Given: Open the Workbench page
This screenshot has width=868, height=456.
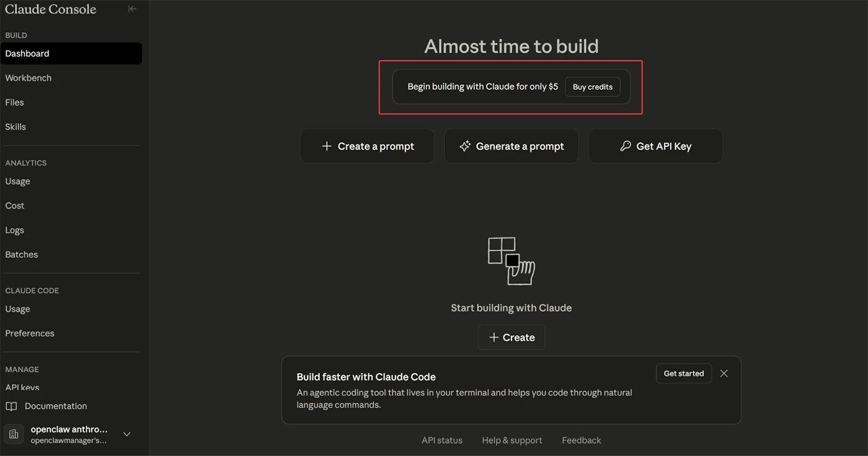Looking at the screenshot, I should (29, 78).
